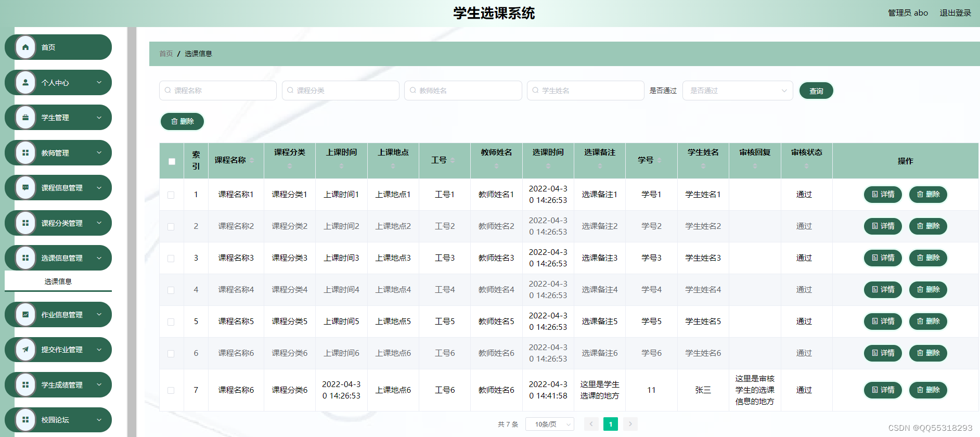Expand 教师管理 menu chevron
The height and width of the screenshot is (437, 980).
point(99,152)
